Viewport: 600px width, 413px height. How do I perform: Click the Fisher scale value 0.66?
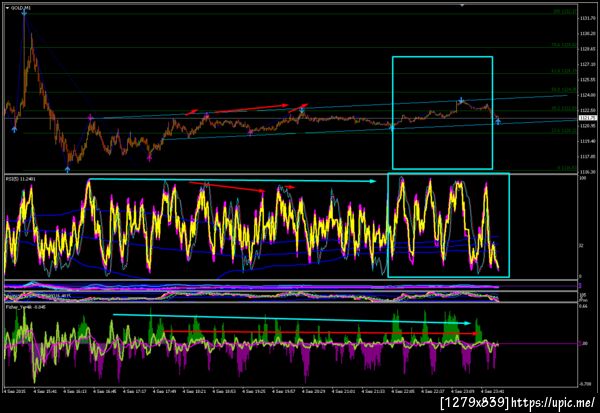click(x=583, y=307)
